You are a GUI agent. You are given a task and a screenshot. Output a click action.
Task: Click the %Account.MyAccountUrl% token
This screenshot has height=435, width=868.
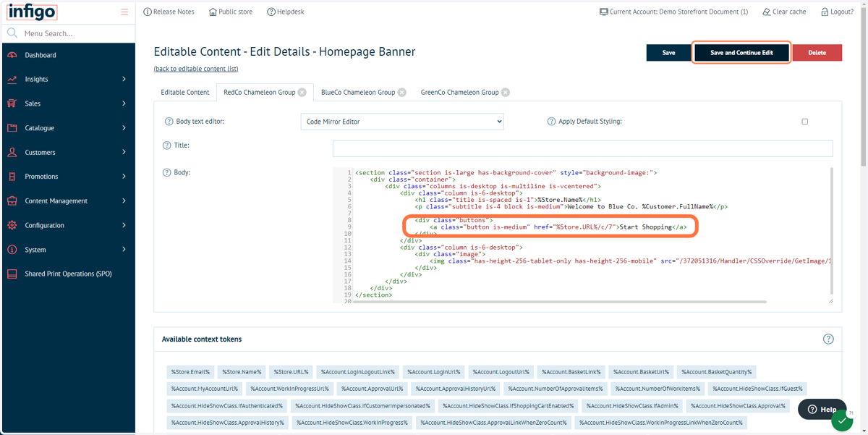coord(205,389)
